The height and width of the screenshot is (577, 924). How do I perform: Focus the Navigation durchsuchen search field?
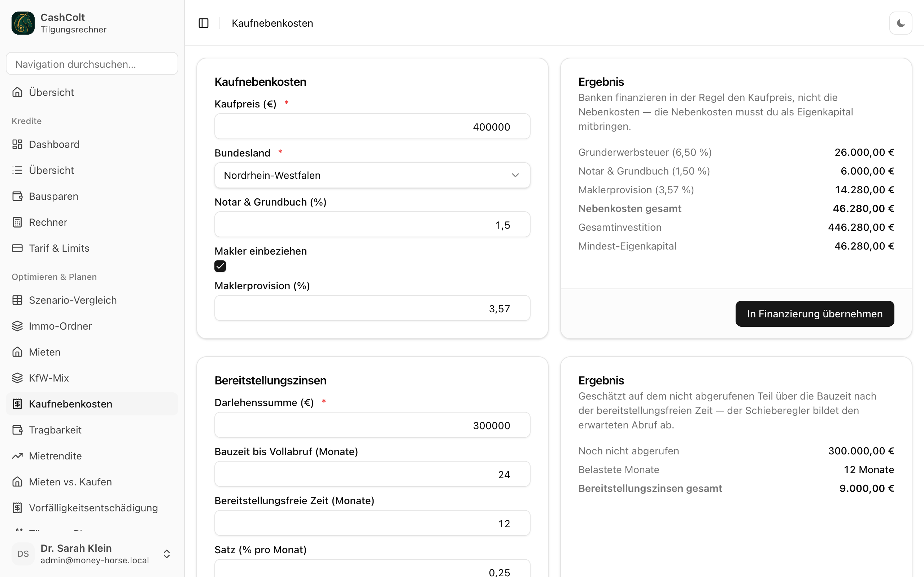point(92,64)
